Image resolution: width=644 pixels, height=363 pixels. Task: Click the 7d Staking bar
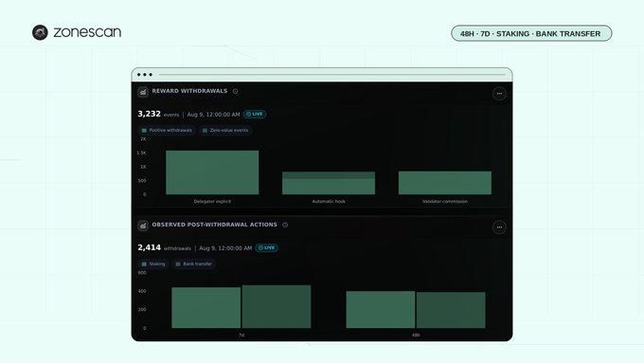click(x=206, y=307)
